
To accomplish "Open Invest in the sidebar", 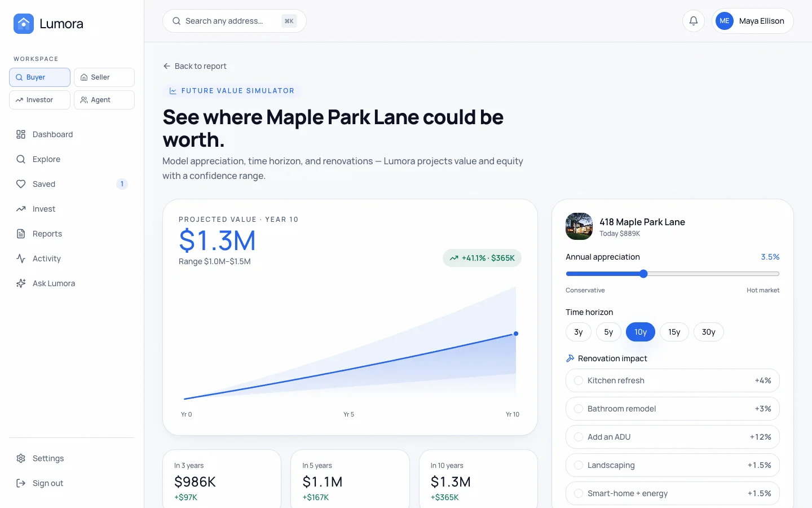I will coord(72,209).
